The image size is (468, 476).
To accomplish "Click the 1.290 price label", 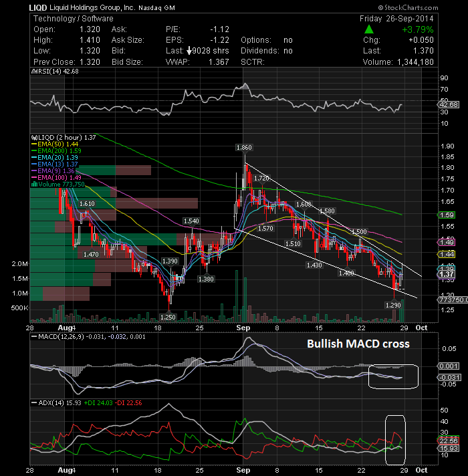I will [x=393, y=306].
